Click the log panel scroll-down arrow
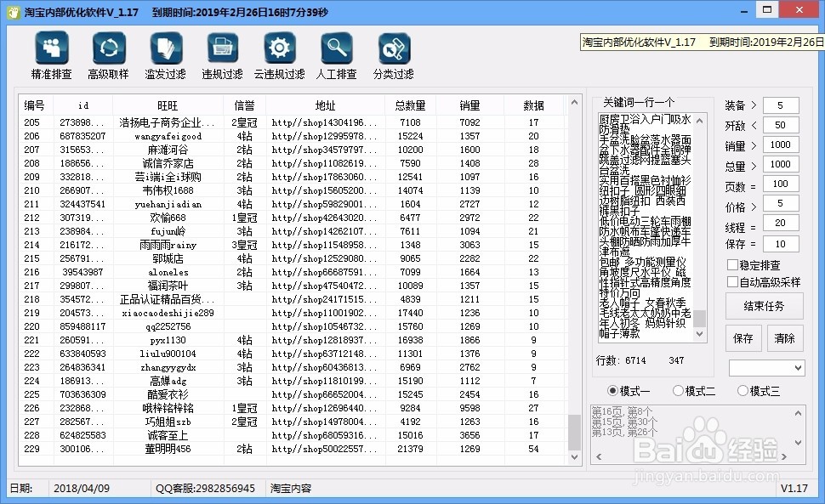The image size is (825, 504). [x=798, y=443]
